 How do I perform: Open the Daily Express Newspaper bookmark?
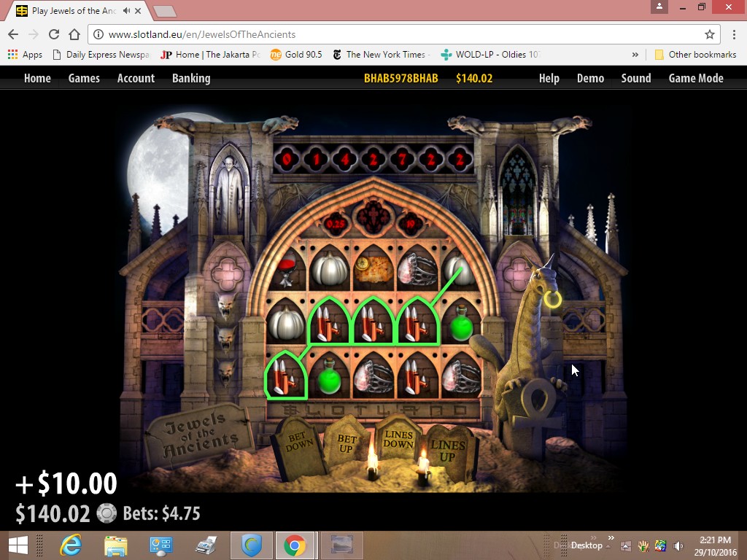pos(101,54)
